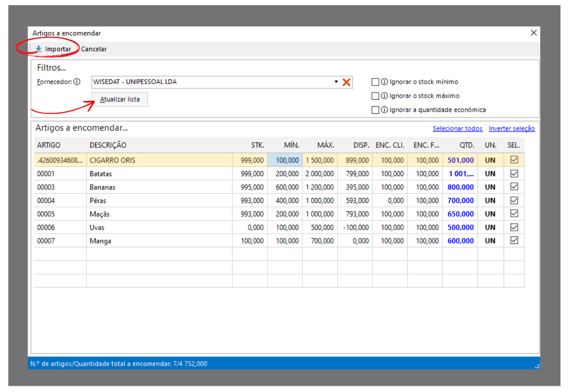Click the Atualizar lista button

pos(120,100)
